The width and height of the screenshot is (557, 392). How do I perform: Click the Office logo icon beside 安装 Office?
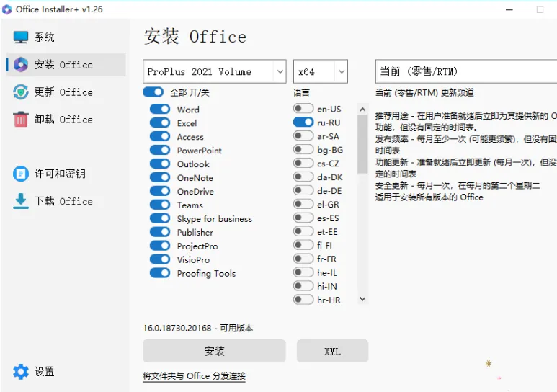click(21, 65)
